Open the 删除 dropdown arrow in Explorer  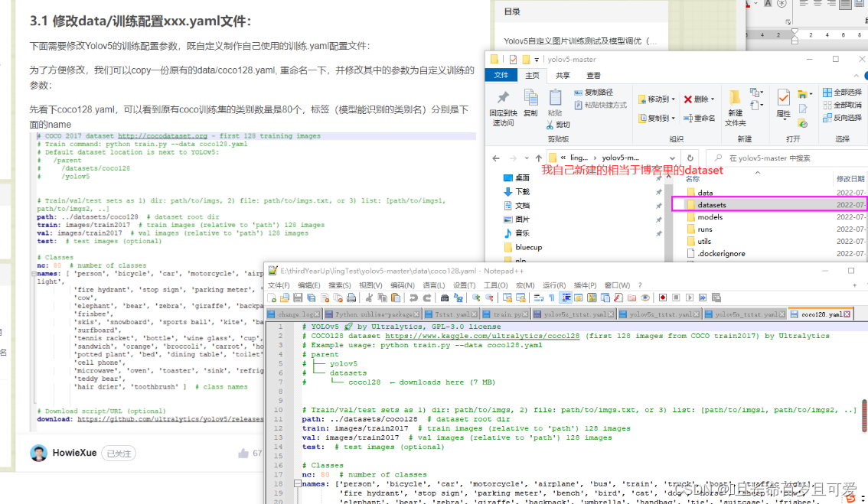click(x=713, y=99)
